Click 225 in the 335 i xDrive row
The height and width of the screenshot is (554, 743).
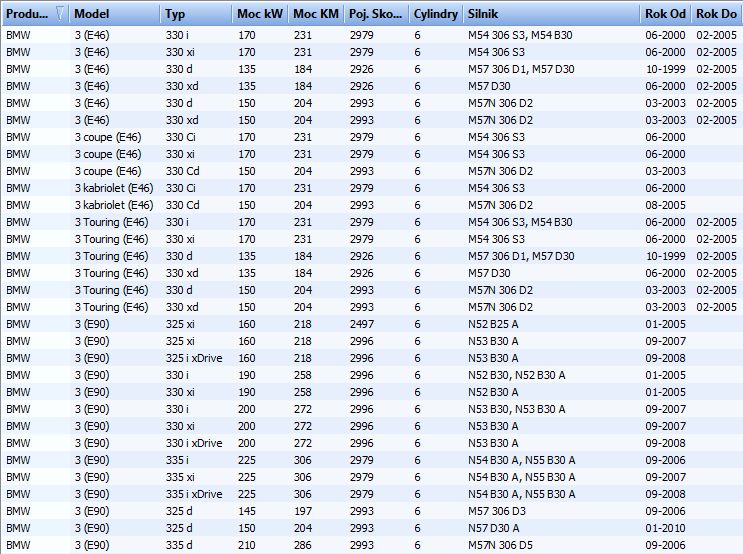click(x=246, y=494)
